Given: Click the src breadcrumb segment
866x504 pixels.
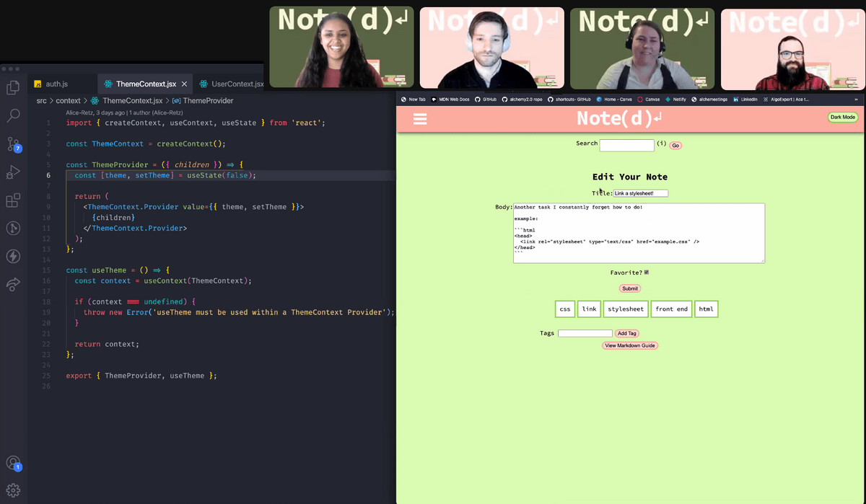Looking at the screenshot, I should (43, 101).
